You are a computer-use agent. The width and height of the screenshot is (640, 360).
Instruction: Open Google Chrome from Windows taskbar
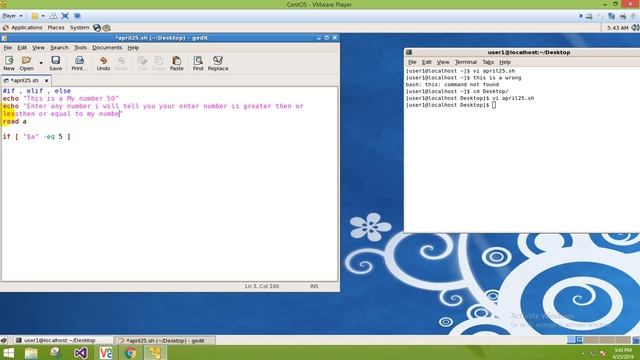130,353
